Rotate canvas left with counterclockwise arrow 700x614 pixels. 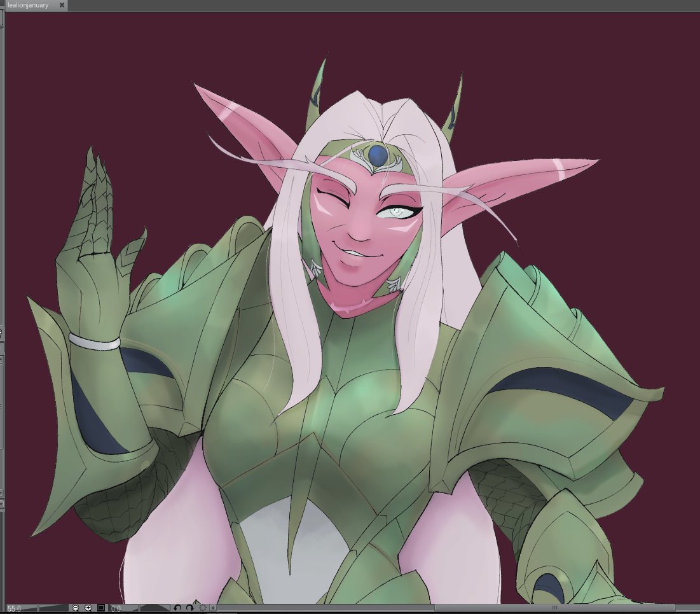177,608
